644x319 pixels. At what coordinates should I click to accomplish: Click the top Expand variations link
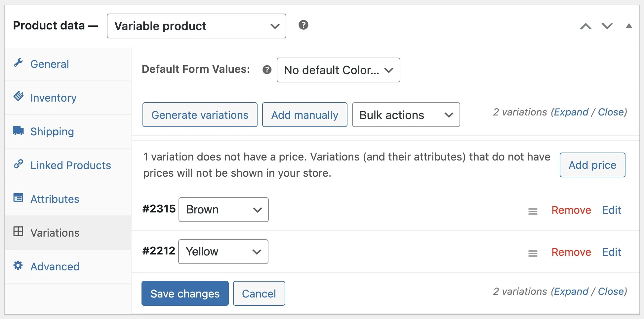571,112
